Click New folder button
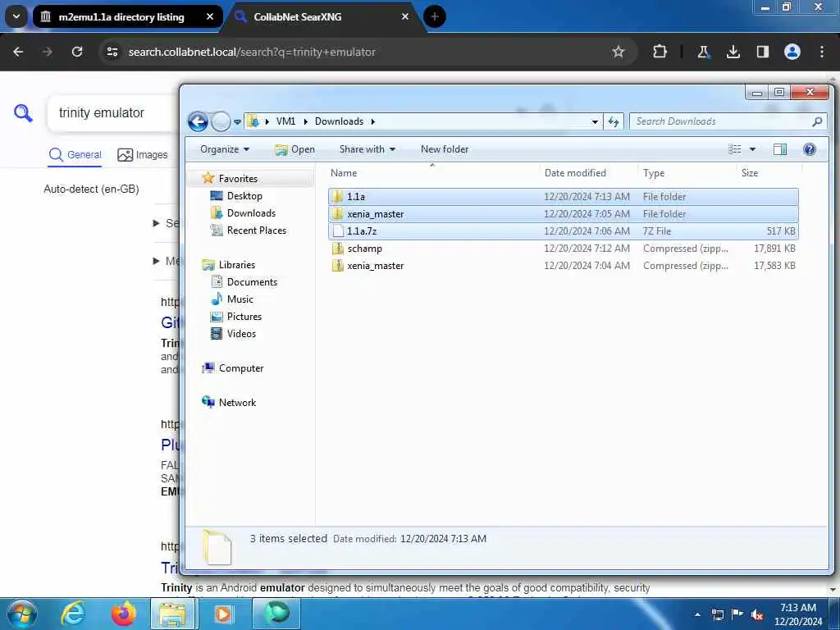 [445, 149]
